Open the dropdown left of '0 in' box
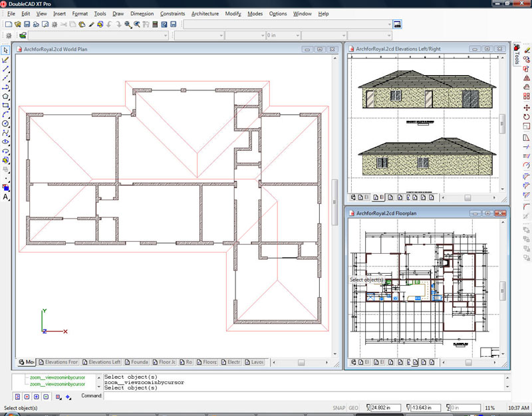This screenshot has width=532, height=416. (245, 35)
